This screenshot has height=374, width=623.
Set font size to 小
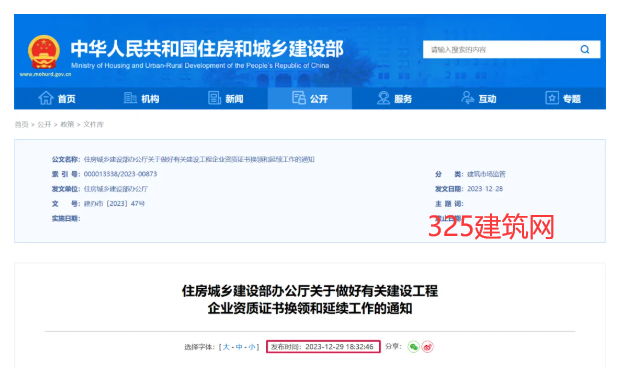click(252, 347)
